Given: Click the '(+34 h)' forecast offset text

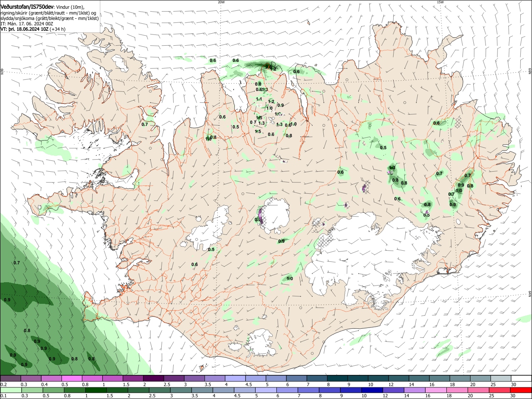Looking at the screenshot, I should click(x=57, y=29).
